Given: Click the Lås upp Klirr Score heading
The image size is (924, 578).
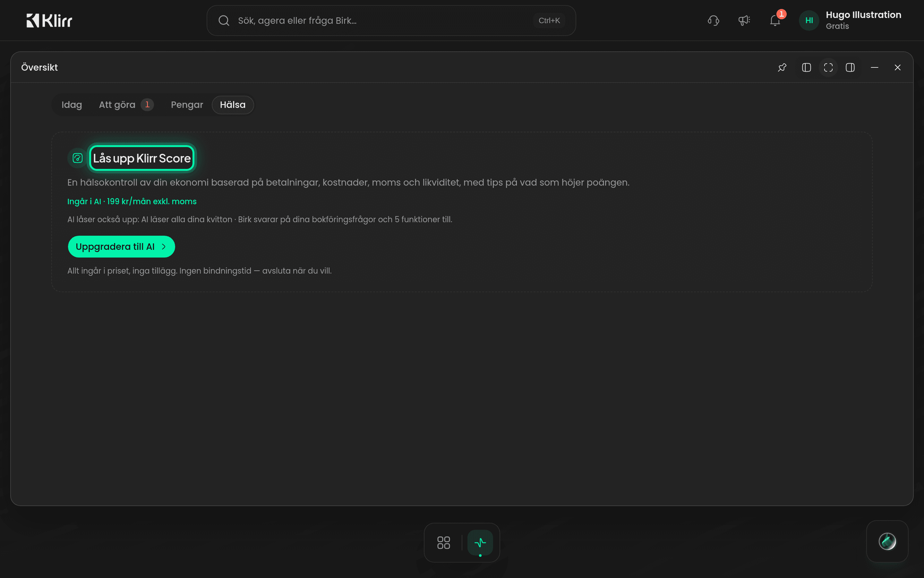Looking at the screenshot, I should click(x=142, y=158).
